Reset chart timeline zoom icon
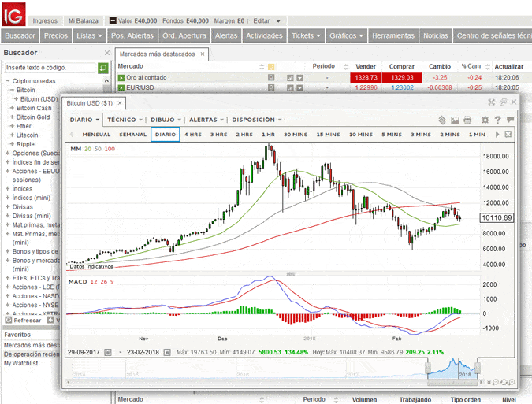 [504, 382]
